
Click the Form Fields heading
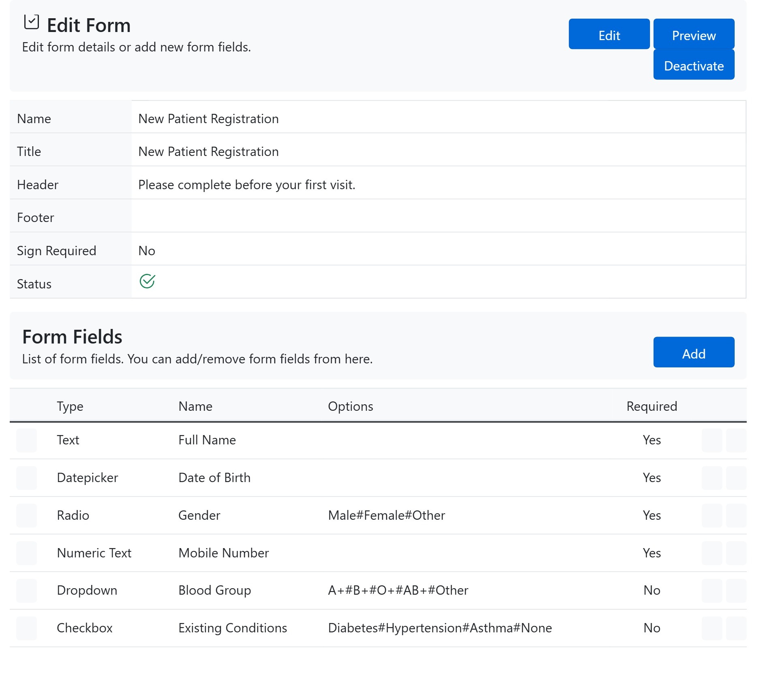(72, 337)
